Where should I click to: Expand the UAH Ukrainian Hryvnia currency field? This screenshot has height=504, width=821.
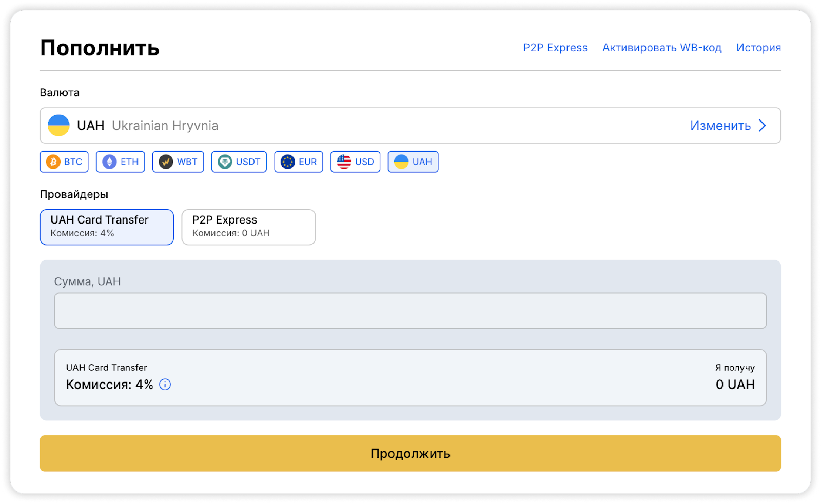359,126
